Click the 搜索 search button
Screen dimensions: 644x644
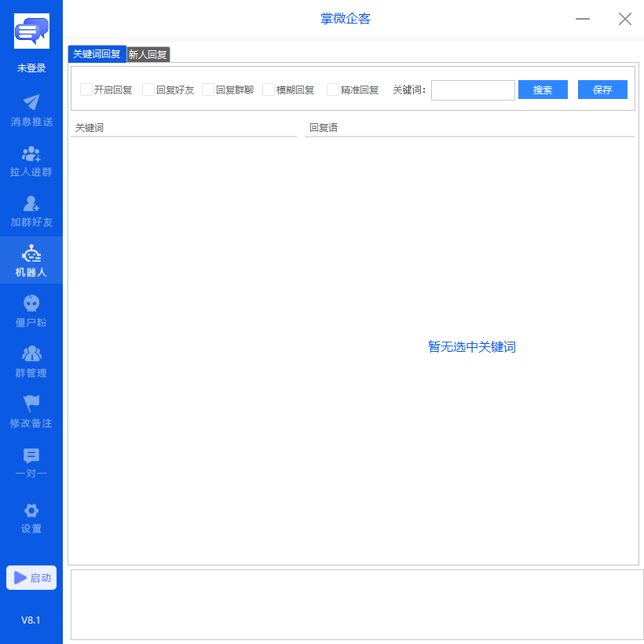pos(543,90)
